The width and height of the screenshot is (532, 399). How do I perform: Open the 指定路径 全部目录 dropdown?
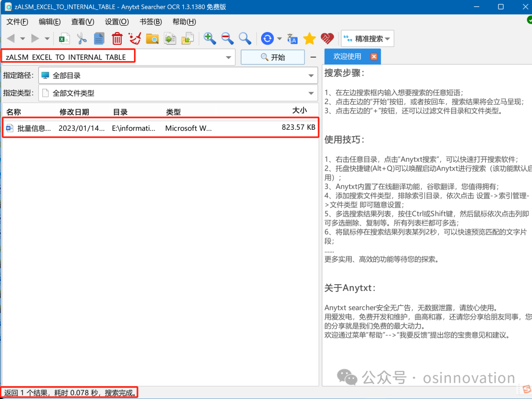point(178,75)
